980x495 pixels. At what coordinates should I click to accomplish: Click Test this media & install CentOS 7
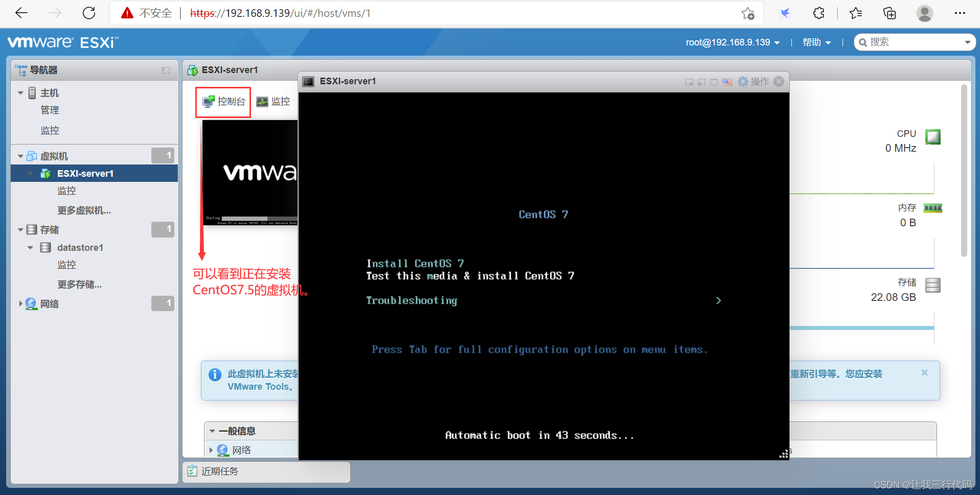click(470, 276)
